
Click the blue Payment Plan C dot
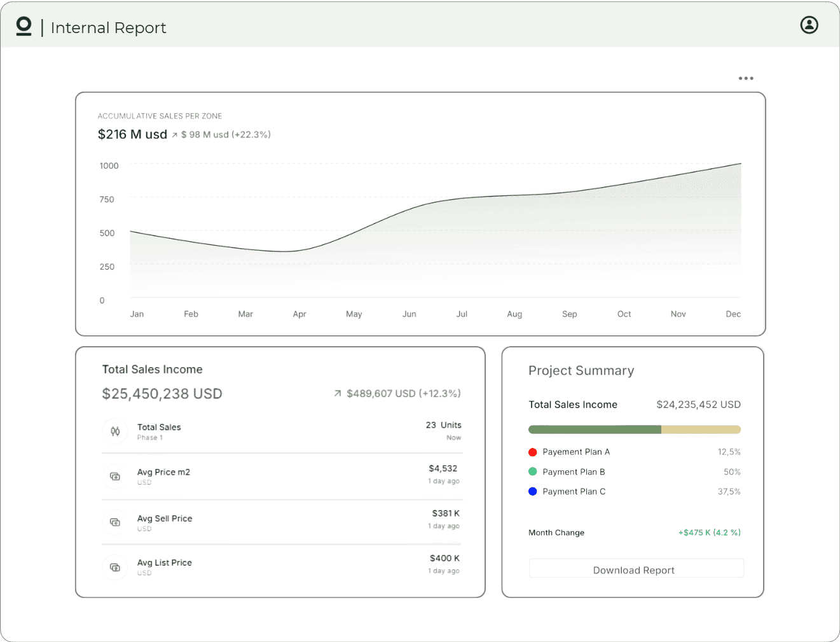tap(533, 492)
